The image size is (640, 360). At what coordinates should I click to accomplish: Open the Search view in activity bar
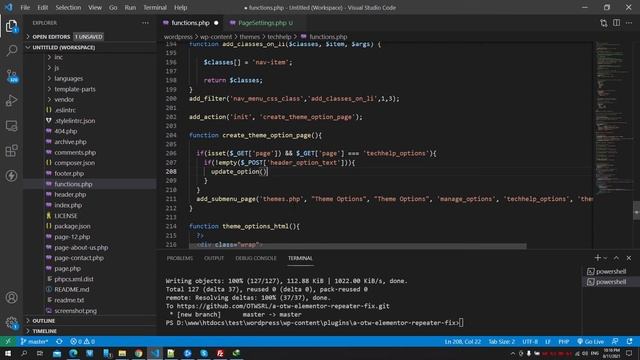click(11, 51)
